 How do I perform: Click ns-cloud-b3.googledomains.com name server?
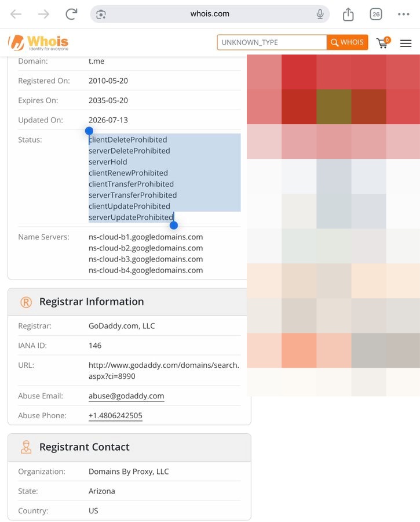point(145,259)
